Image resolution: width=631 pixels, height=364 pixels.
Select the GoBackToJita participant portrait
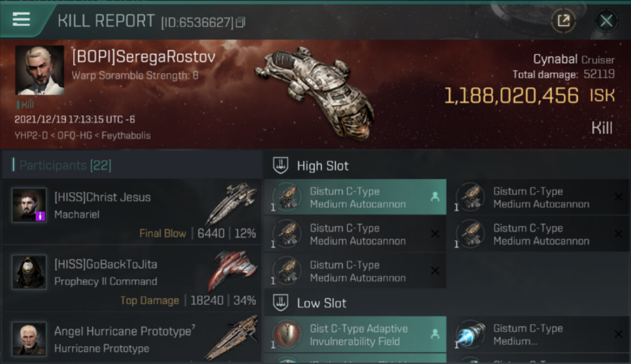tap(29, 272)
